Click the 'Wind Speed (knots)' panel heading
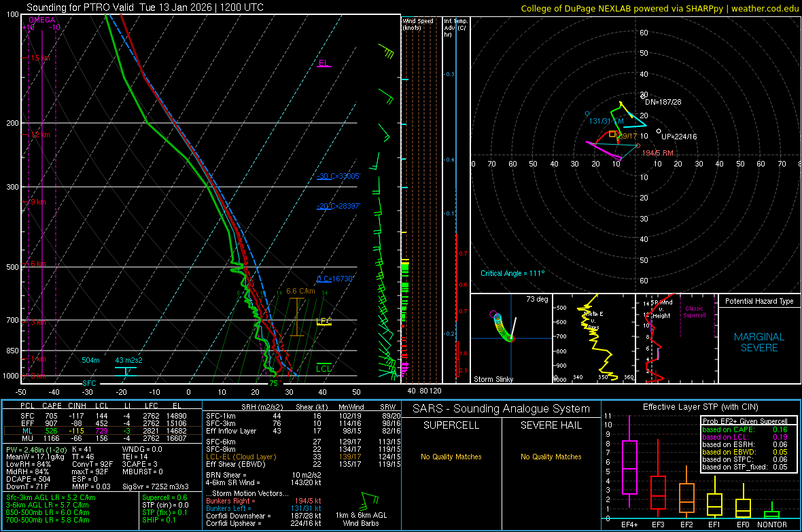This screenshot has width=802, height=532. tap(417, 24)
